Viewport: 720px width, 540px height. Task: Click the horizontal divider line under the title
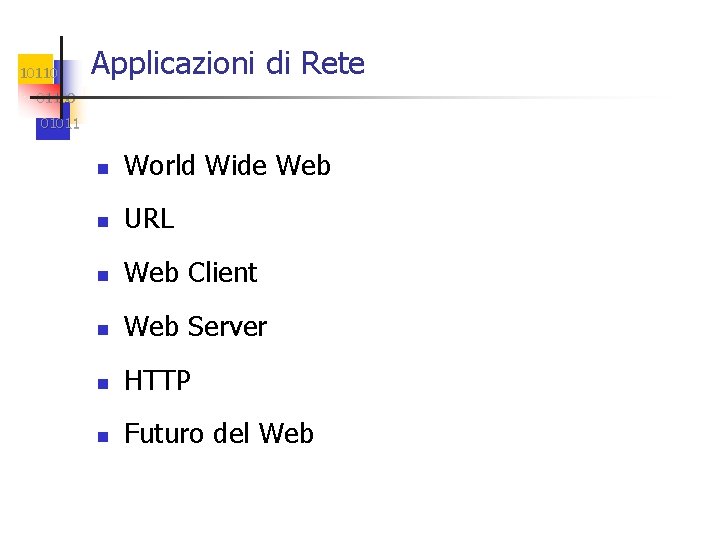click(x=400, y=97)
